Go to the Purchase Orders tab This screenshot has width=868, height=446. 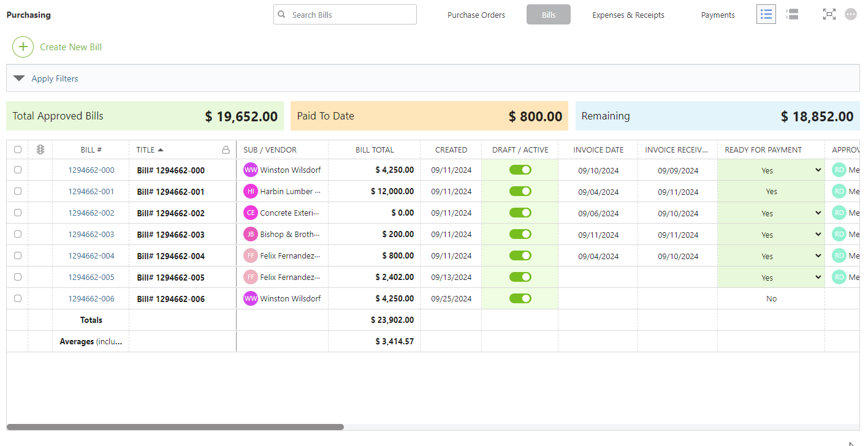(x=476, y=15)
